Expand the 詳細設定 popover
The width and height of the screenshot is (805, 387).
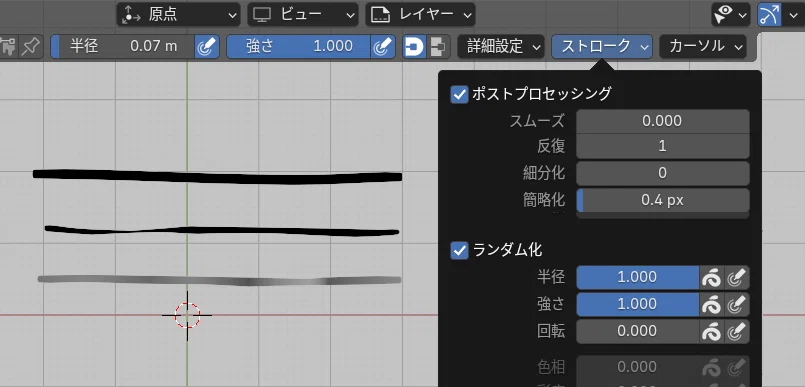tap(501, 47)
